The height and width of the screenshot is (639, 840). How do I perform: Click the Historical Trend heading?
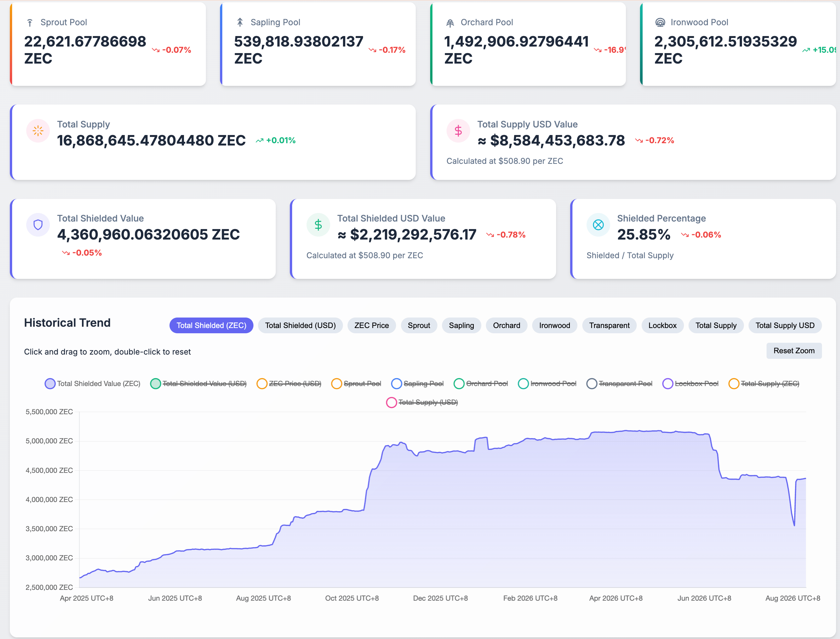[67, 323]
